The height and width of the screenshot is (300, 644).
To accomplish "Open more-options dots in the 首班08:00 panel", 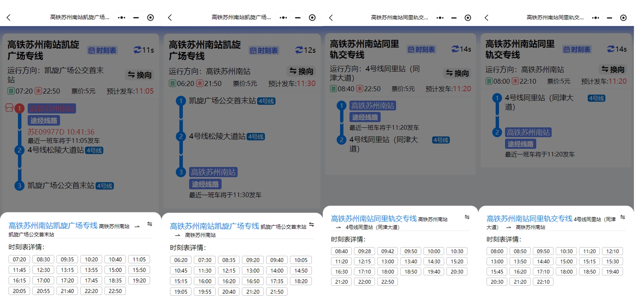I will point(596,17).
